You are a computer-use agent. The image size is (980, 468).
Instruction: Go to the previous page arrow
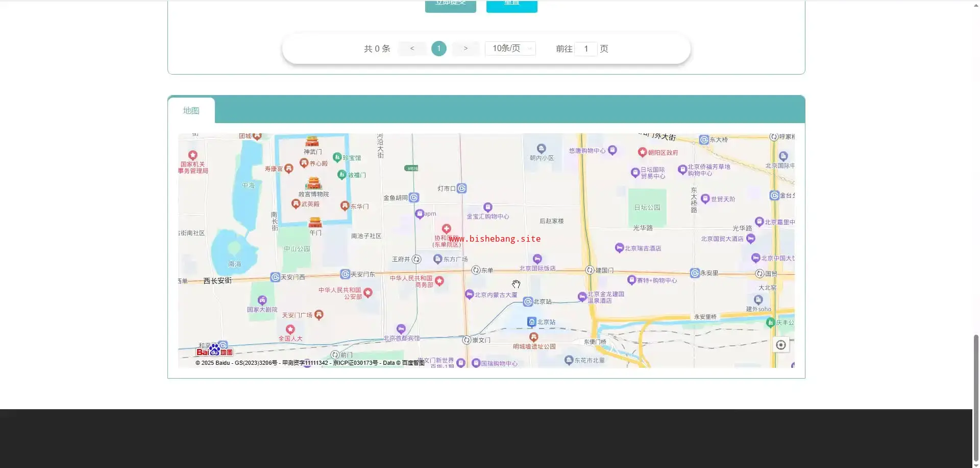(412, 49)
